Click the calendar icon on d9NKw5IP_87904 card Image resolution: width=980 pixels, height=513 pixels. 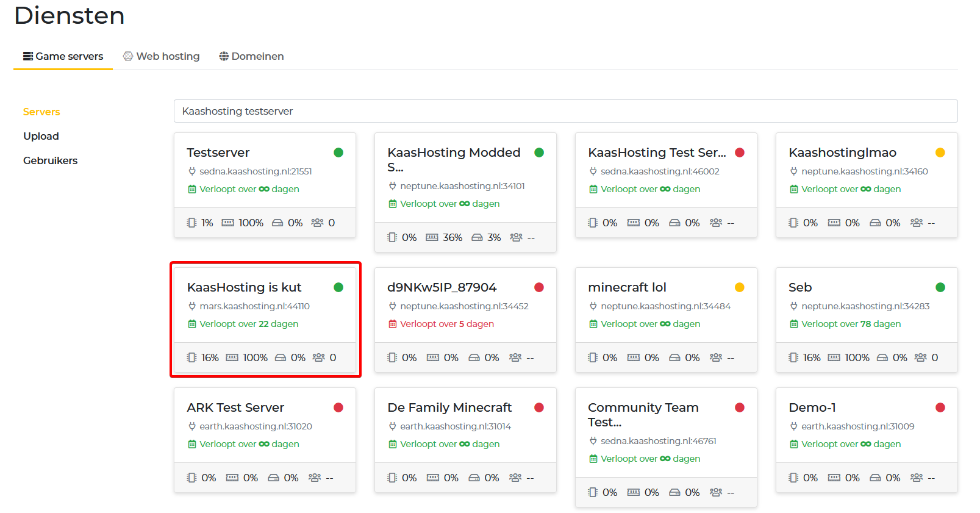(393, 324)
